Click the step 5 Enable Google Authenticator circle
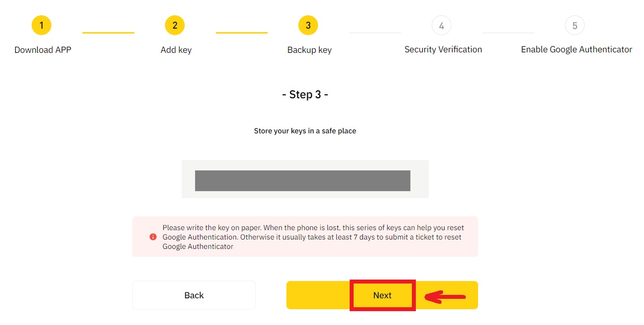 (x=574, y=25)
